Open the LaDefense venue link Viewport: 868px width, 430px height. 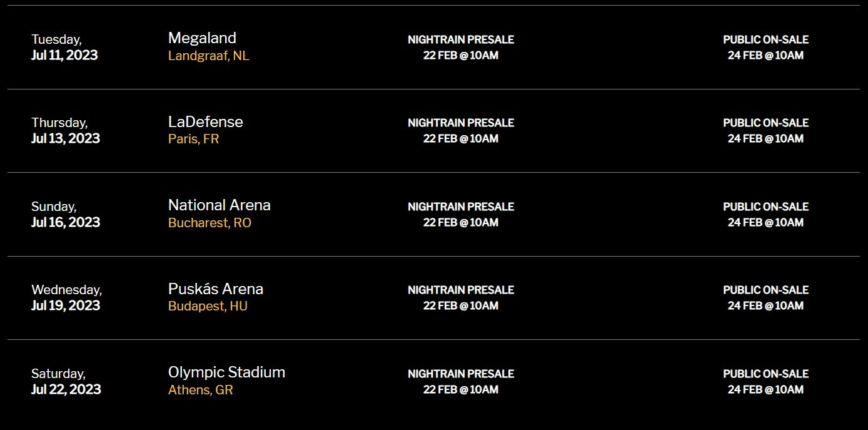205,121
